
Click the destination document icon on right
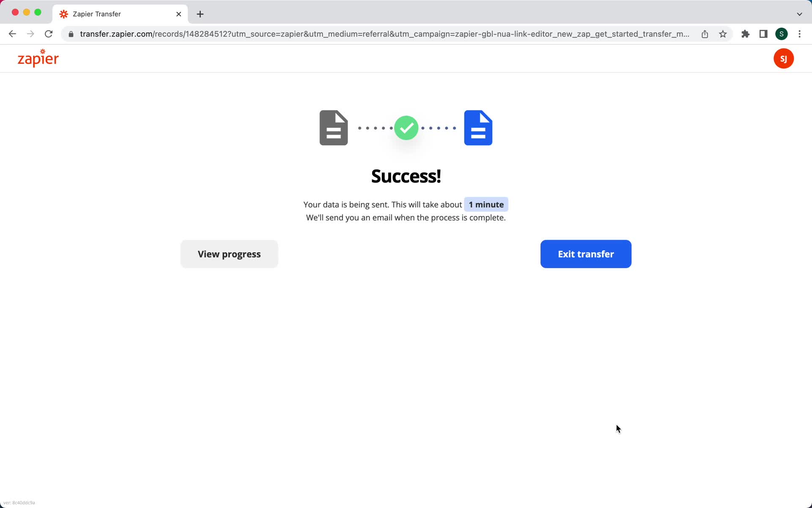click(x=478, y=127)
